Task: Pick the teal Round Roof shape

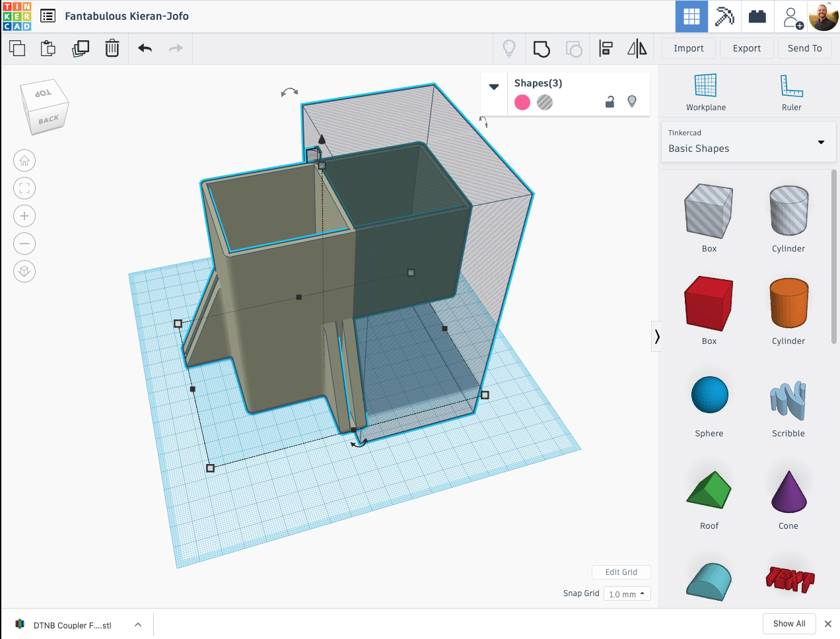Action: click(x=709, y=581)
